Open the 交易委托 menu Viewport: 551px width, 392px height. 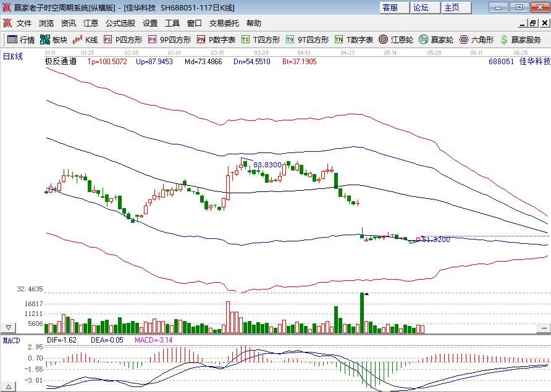point(224,23)
